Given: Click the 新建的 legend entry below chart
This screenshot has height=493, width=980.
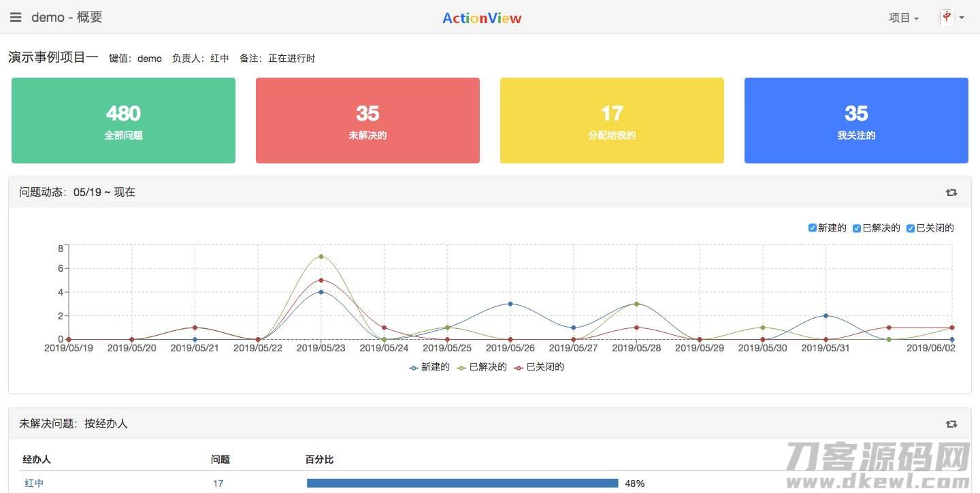Looking at the screenshot, I should (x=429, y=367).
